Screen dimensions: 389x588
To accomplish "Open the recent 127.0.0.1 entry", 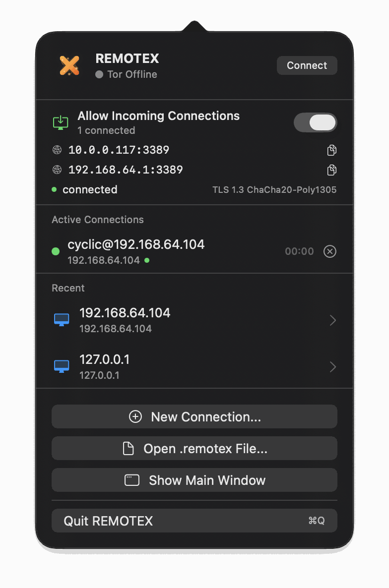I will [x=194, y=366].
